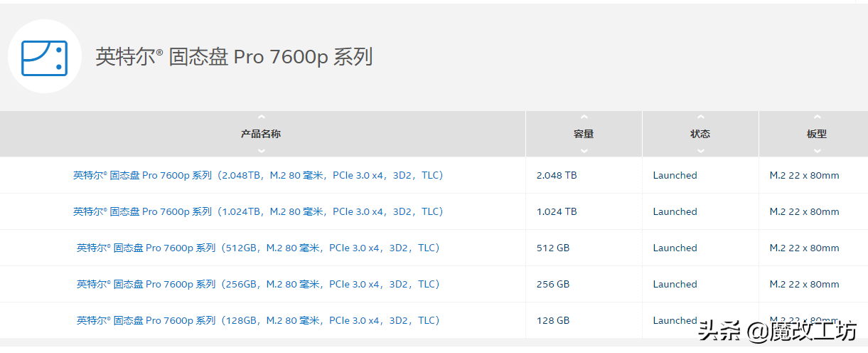Click Launched status in 2.048 TB row
Screen dimensions: 868x353
(675, 175)
